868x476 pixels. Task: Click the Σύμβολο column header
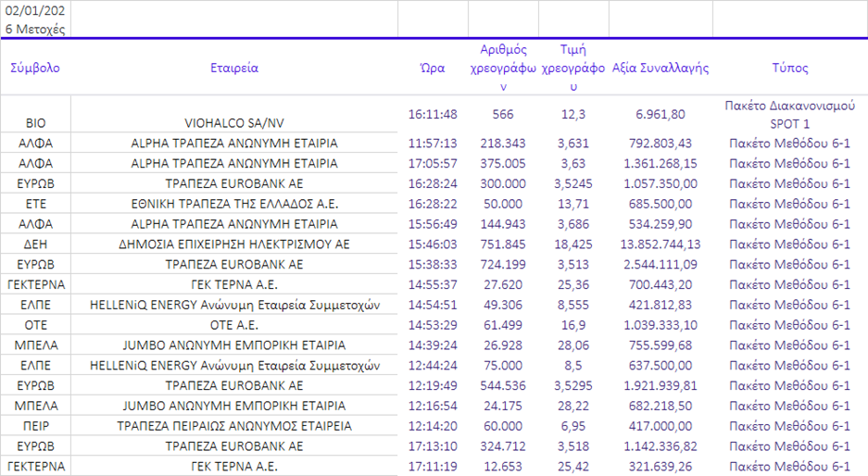pyautogui.click(x=35, y=69)
